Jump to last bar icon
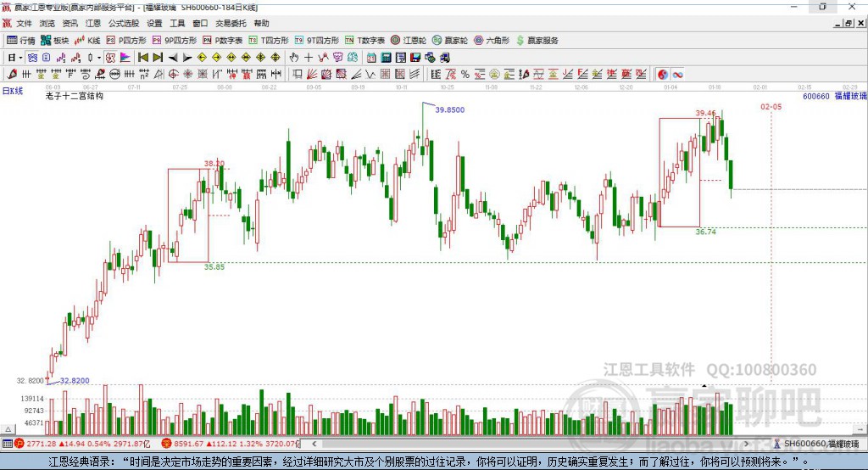Image resolution: width=868 pixels, height=470 pixels. pos(158,58)
